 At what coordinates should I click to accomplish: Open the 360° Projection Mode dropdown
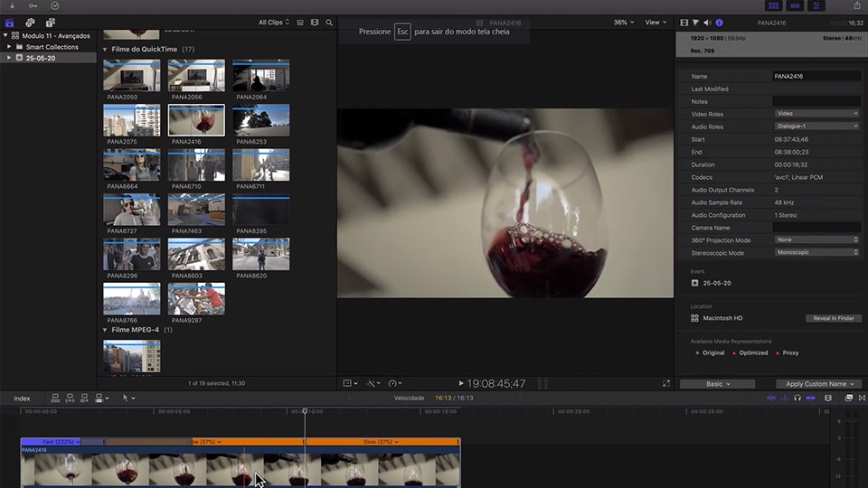(x=816, y=239)
